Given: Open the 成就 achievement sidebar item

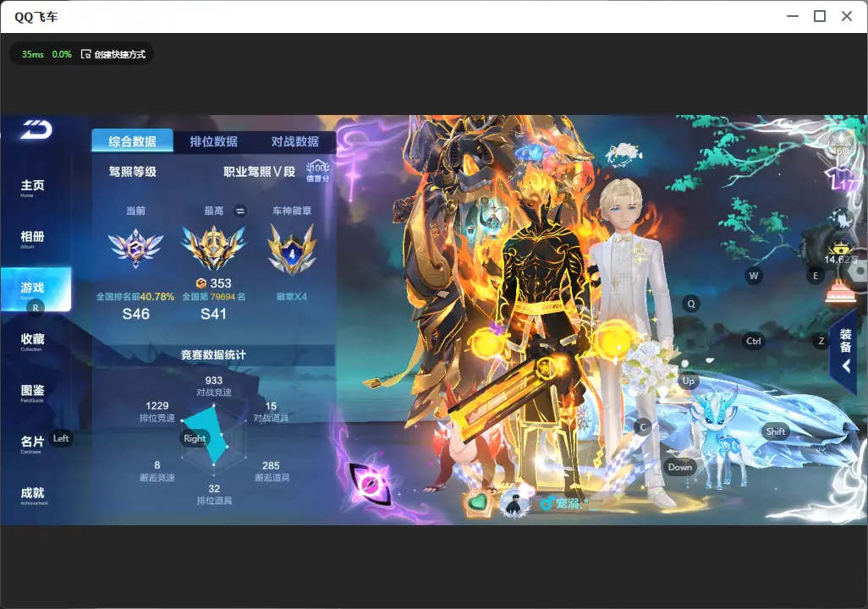Looking at the screenshot, I should (x=33, y=495).
